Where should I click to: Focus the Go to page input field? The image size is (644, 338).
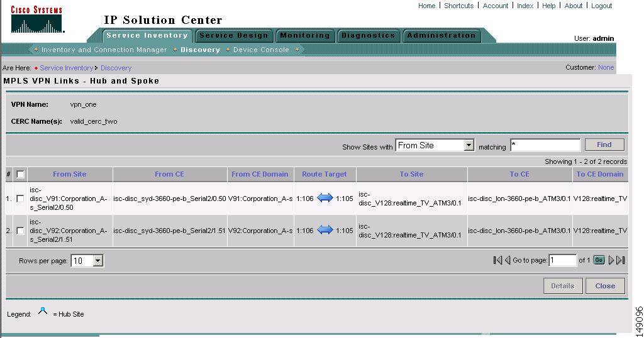click(x=563, y=260)
